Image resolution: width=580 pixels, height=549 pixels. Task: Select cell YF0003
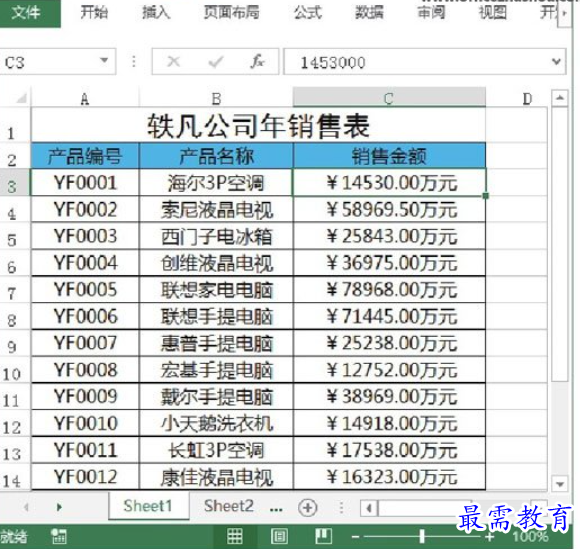pyautogui.click(x=85, y=236)
